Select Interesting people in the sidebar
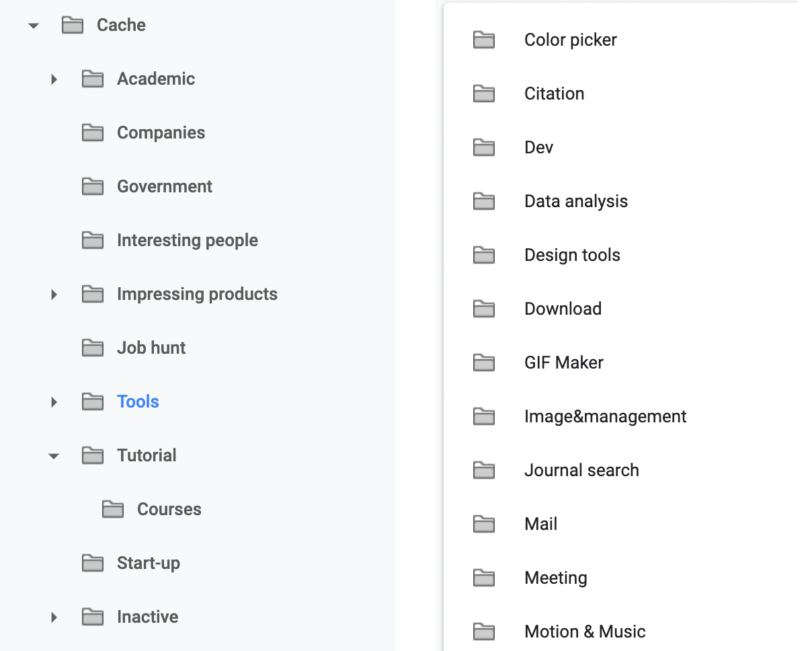The image size is (812, 651). [187, 241]
